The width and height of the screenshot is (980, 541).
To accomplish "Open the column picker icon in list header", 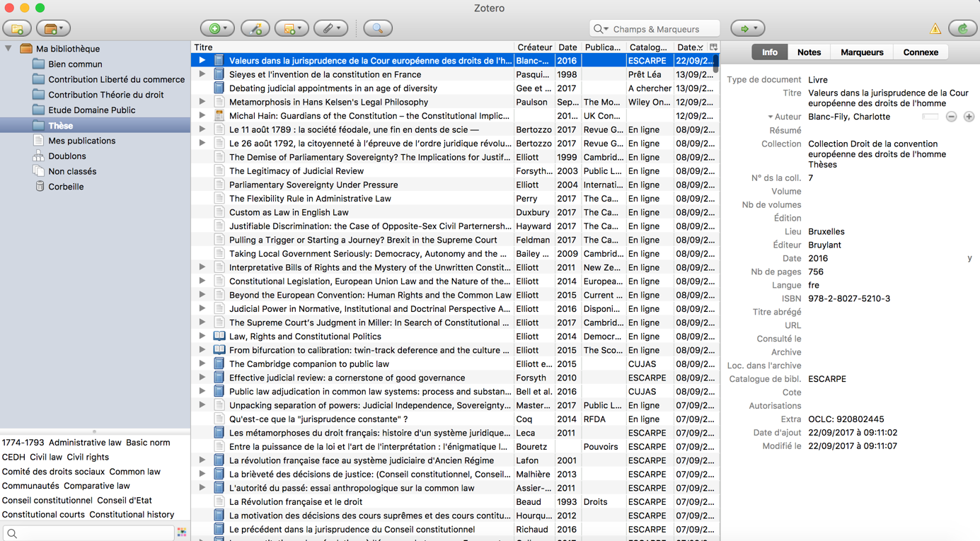I will (x=713, y=47).
